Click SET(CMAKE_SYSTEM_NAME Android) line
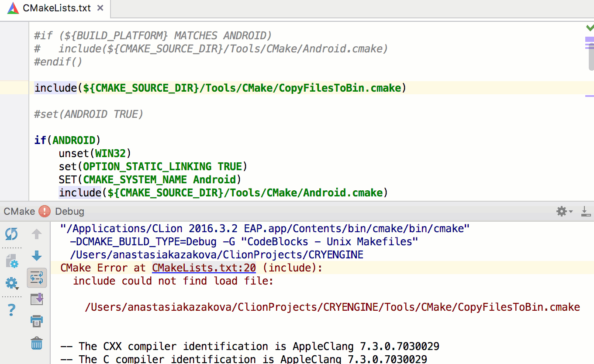The width and height of the screenshot is (594, 364). click(150, 180)
